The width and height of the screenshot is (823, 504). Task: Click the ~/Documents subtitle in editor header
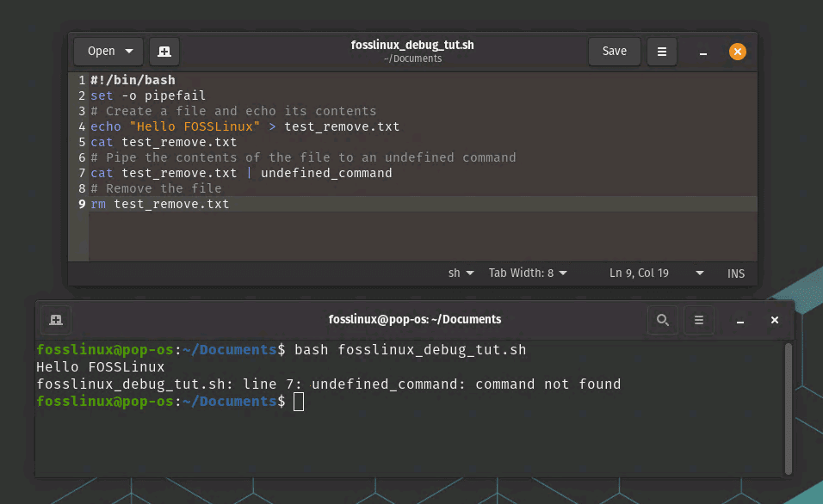click(x=413, y=58)
